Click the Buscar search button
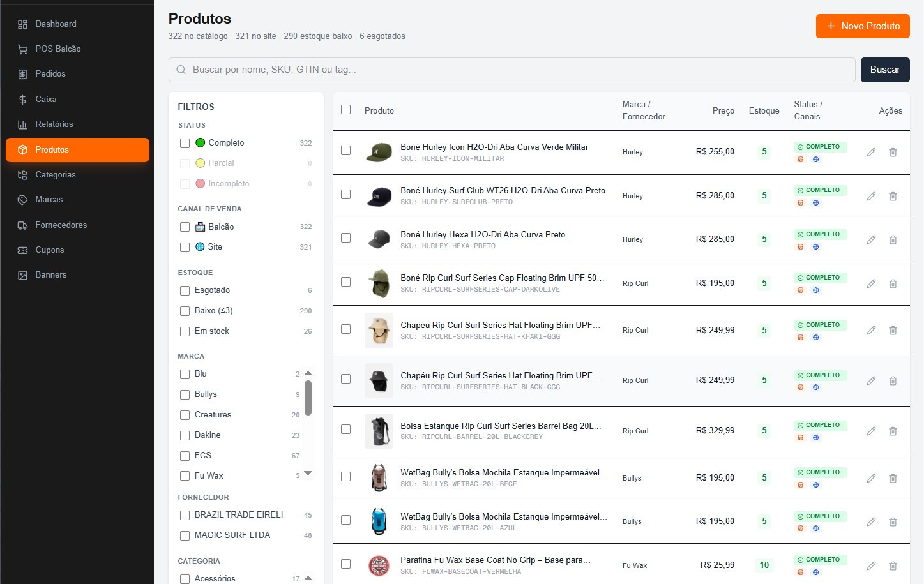Image resolution: width=924 pixels, height=584 pixels. 885,70
